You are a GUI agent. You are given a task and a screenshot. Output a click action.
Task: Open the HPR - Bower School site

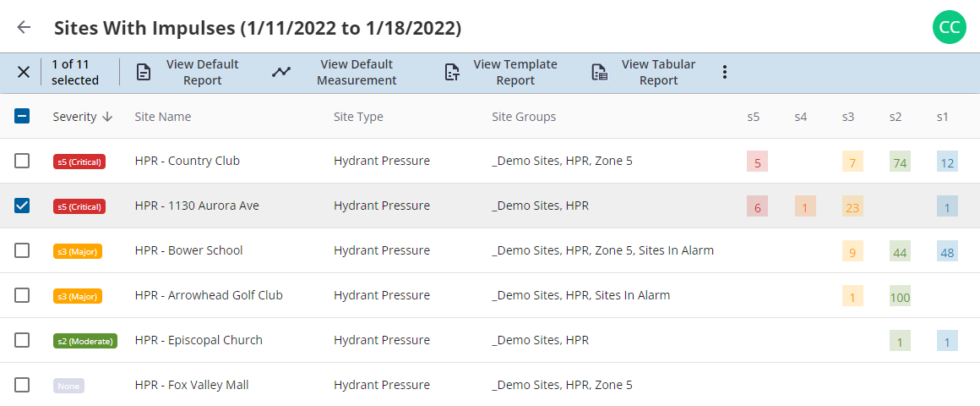coord(188,250)
